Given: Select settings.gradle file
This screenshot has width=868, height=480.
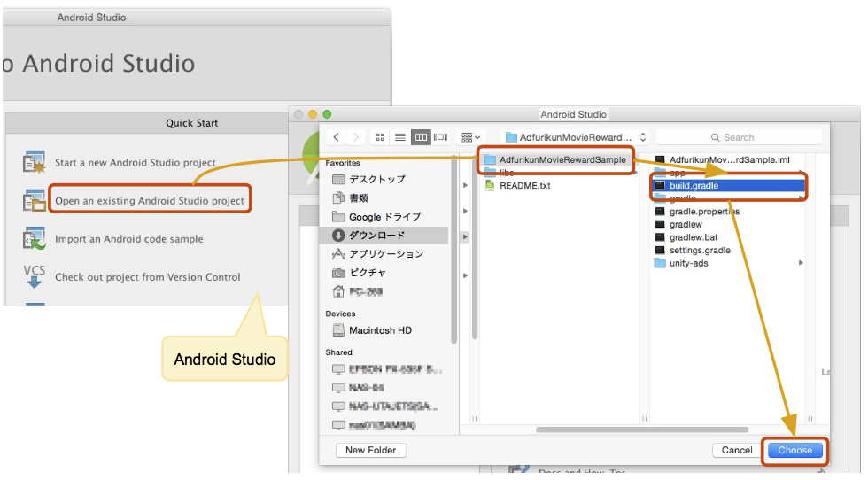Looking at the screenshot, I should point(700,251).
